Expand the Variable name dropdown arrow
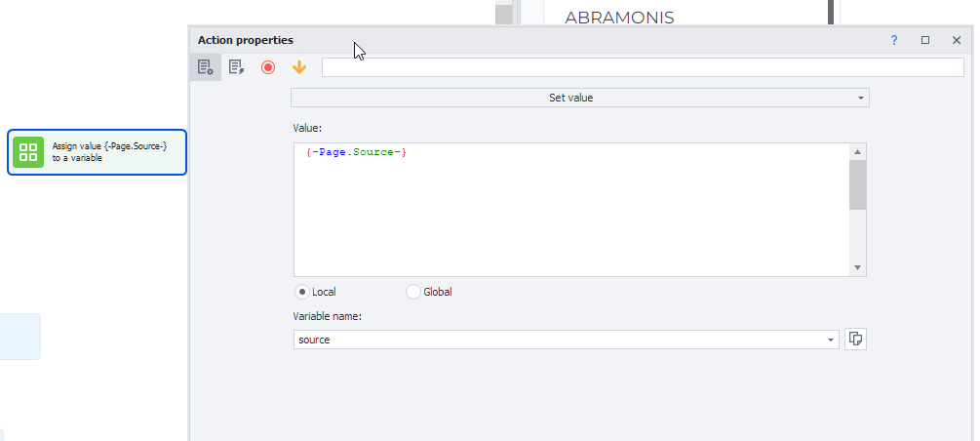This screenshot has width=980, height=441. coord(831,340)
